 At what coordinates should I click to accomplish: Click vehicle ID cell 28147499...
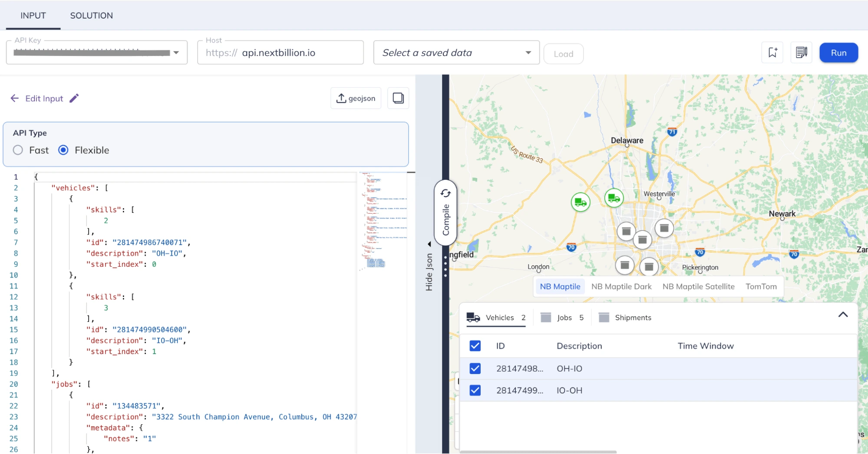(x=520, y=390)
